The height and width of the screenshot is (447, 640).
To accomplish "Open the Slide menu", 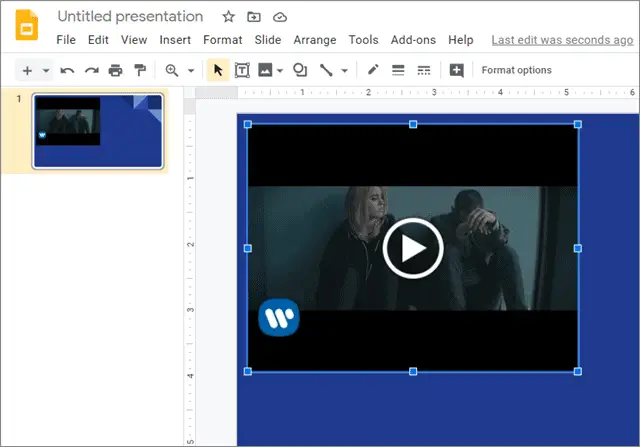I will (268, 40).
